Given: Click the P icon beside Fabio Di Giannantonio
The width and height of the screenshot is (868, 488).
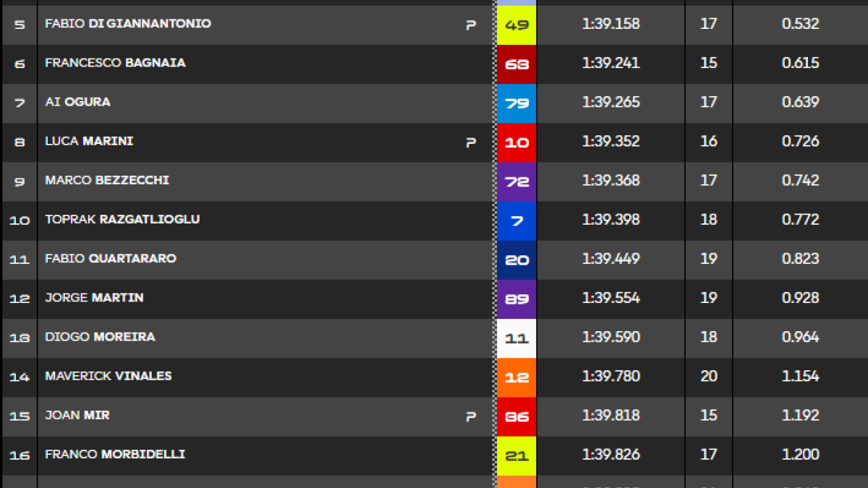Looking at the screenshot, I should click(471, 25).
